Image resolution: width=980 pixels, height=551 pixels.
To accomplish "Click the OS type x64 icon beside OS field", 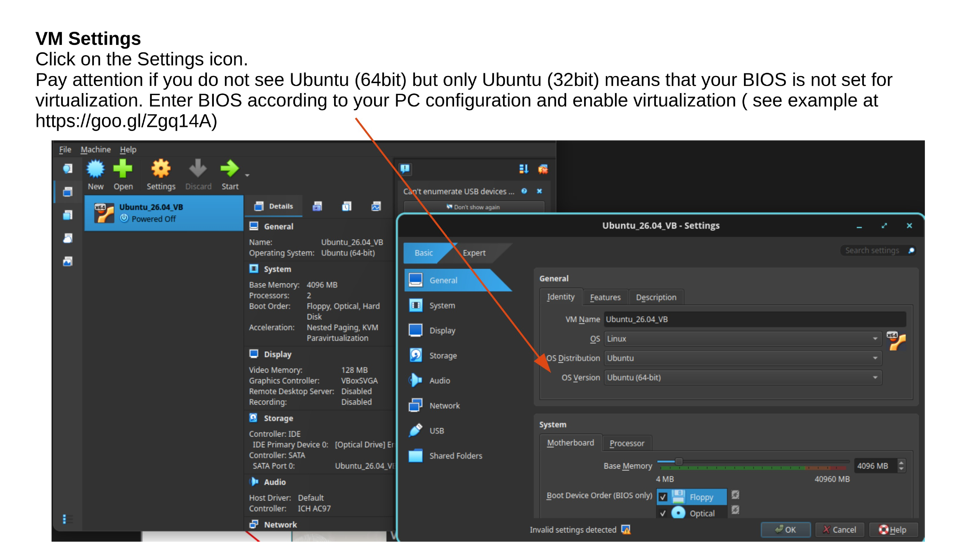I will point(896,341).
